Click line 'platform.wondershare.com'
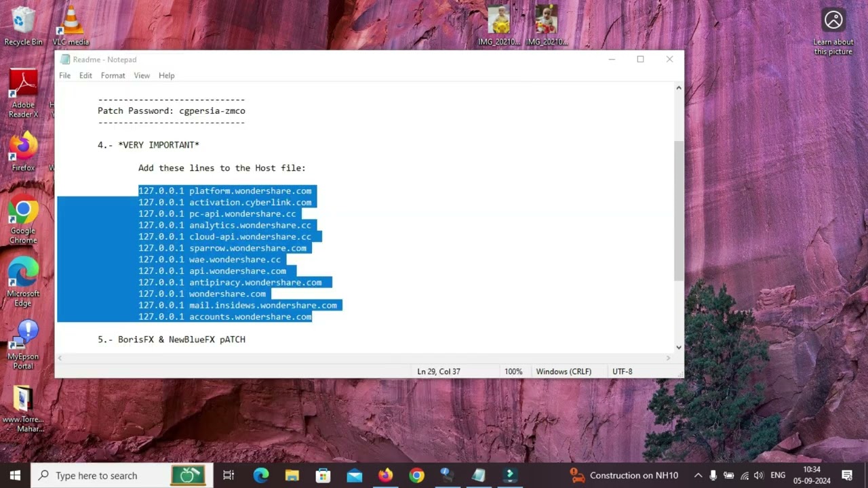Screen dimensions: 868x488 [x=225, y=190]
